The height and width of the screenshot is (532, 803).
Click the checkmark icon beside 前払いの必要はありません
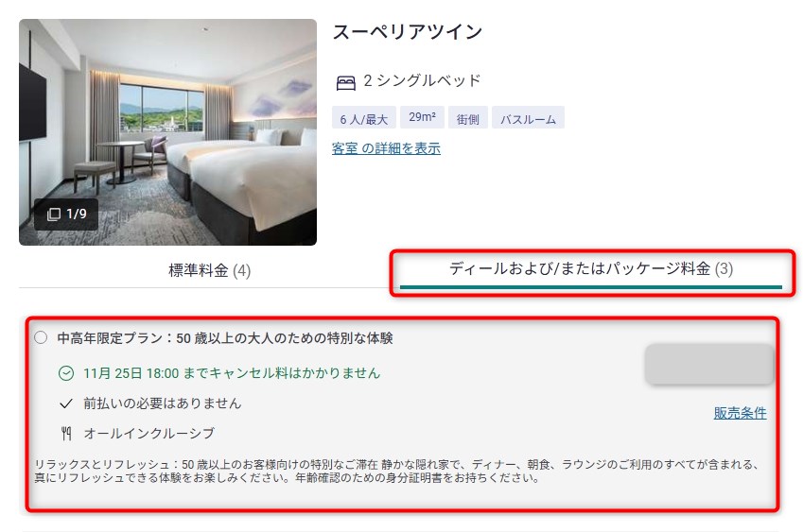tap(66, 404)
